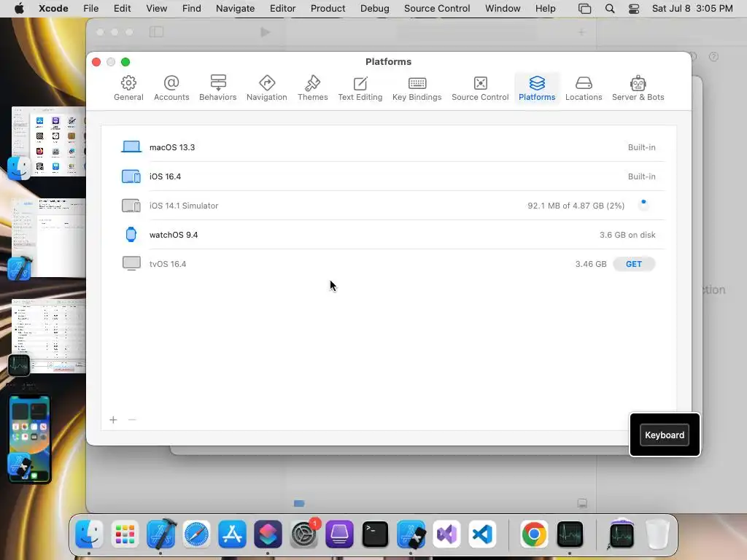Image resolution: width=747 pixels, height=560 pixels.
Task: Open the Accounts preferences tab
Action: pyautogui.click(x=171, y=88)
